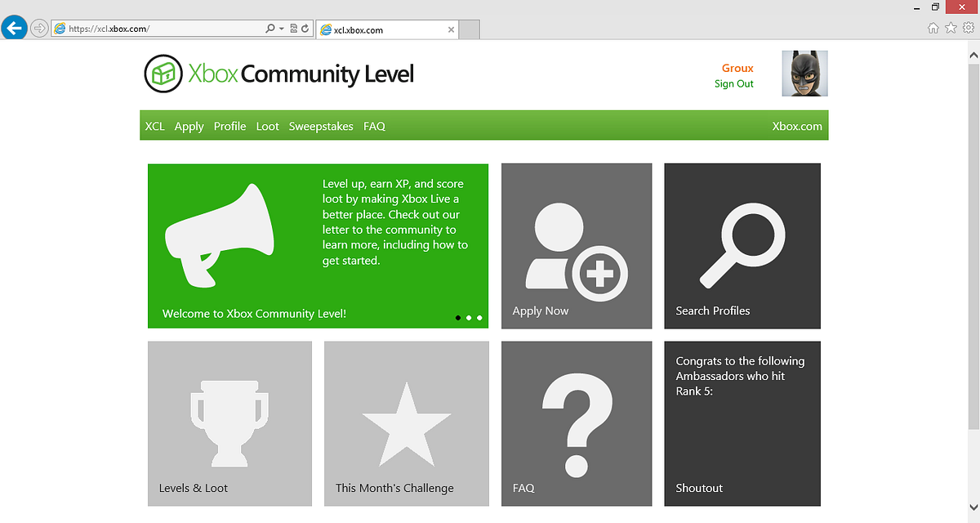Open a new blank tab

(x=469, y=29)
